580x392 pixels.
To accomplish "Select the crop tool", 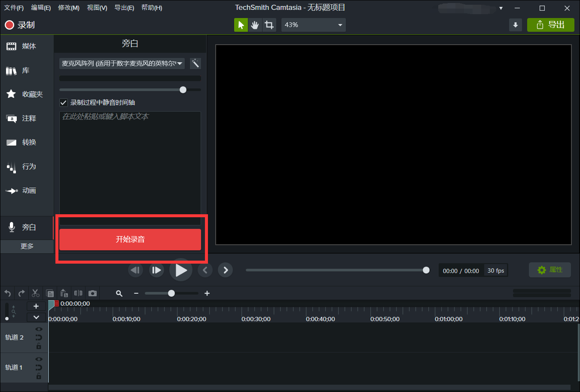I will tap(269, 25).
